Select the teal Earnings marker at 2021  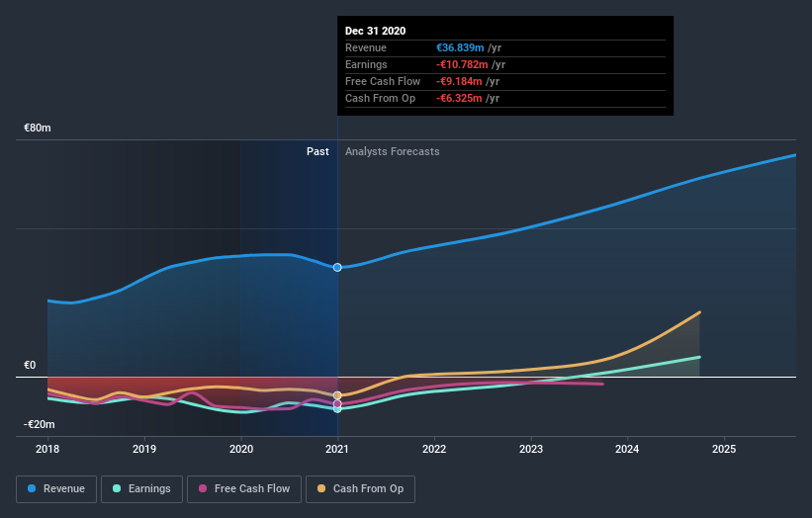pos(337,409)
